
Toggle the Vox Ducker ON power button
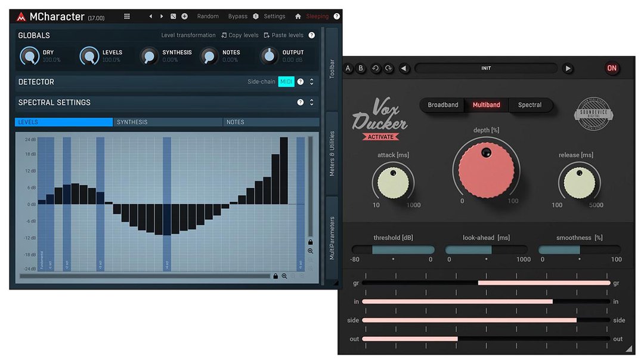[611, 68]
